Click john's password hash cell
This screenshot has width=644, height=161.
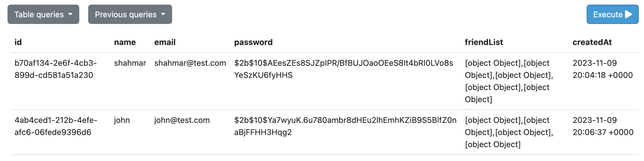click(345, 126)
